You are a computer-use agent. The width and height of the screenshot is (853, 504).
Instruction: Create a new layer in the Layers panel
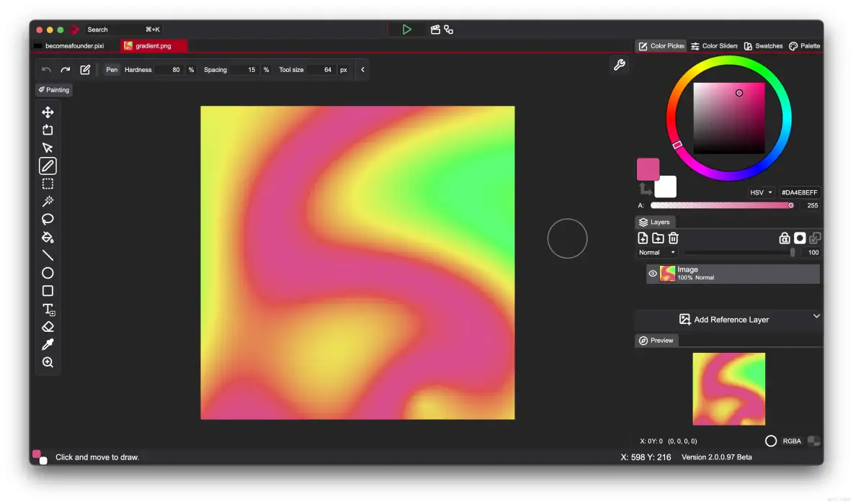(643, 238)
